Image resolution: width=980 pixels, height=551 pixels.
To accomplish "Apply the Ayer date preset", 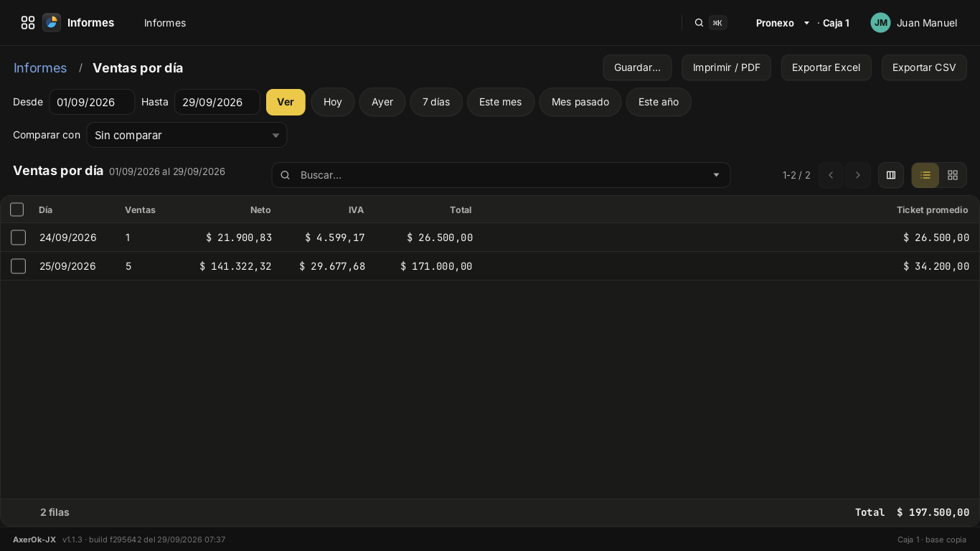I will tap(382, 102).
